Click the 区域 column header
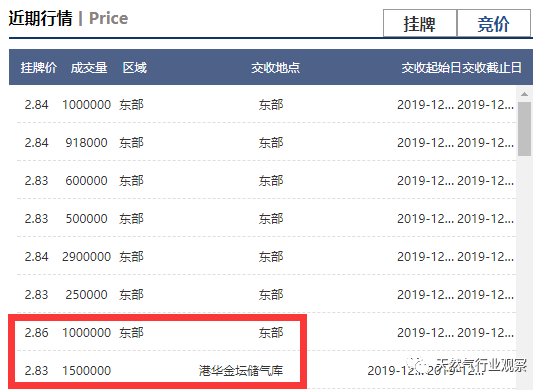 coord(135,67)
